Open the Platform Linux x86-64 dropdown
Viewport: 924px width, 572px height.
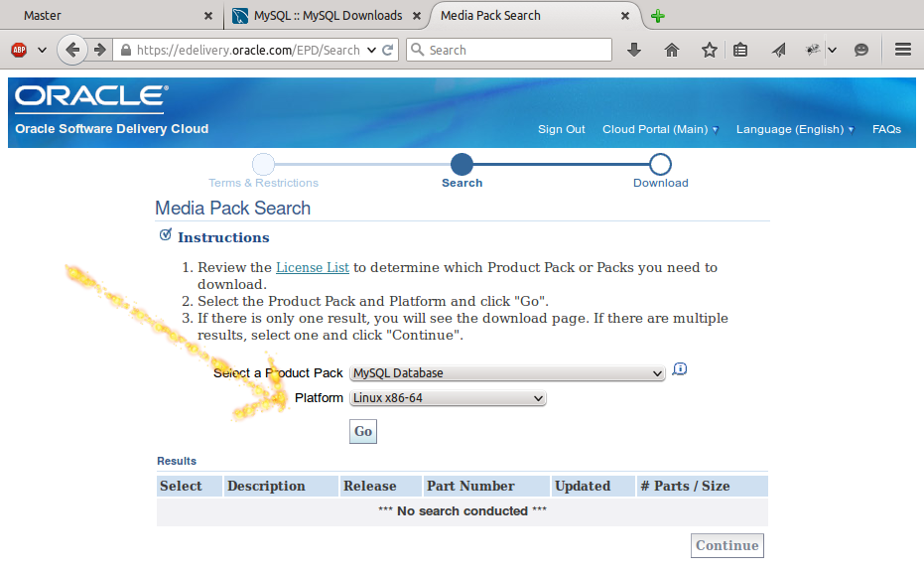pyautogui.click(x=448, y=398)
